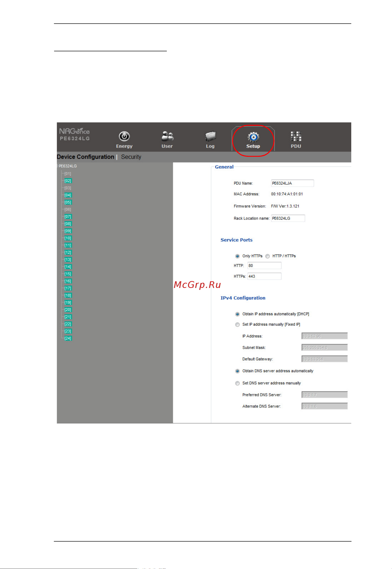The width and height of the screenshot is (392, 569).
Task: Select outlet [03] in the tree
Action: (68, 188)
